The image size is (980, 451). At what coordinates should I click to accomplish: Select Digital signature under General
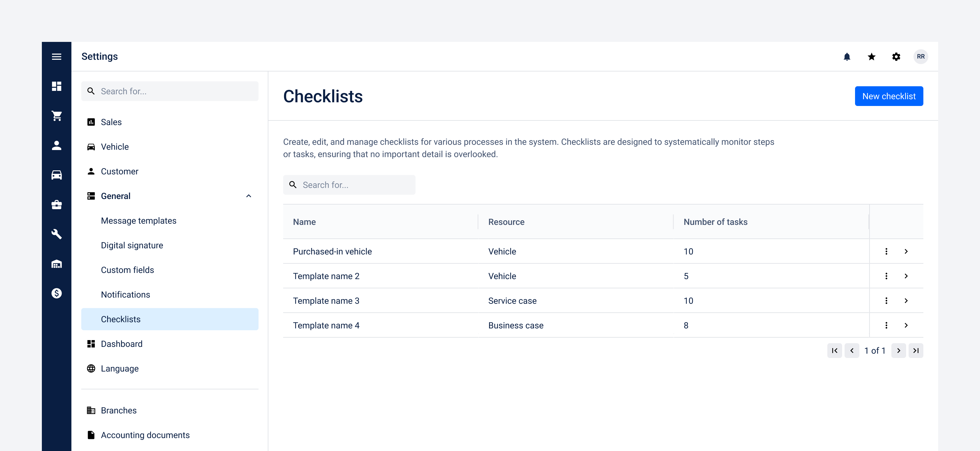(x=170, y=245)
